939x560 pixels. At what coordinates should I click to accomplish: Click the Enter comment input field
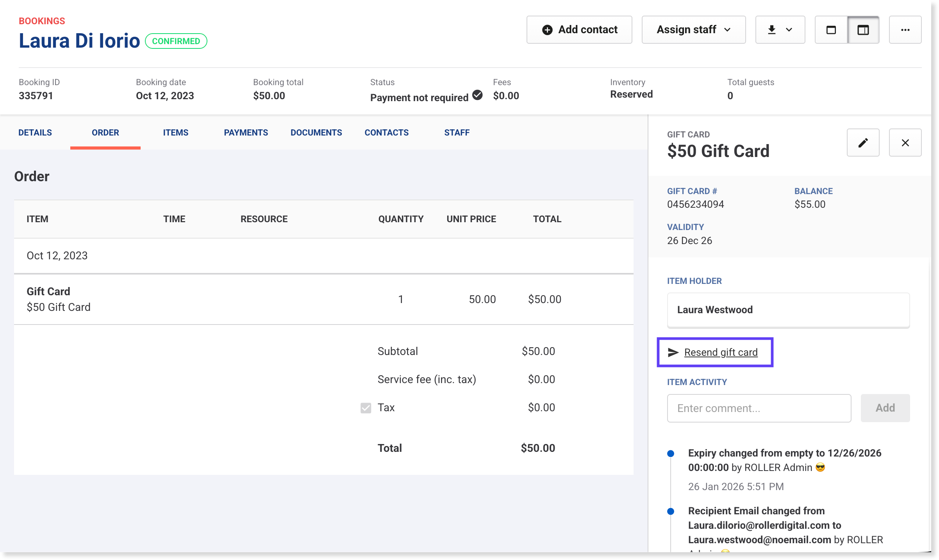tap(759, 408)
